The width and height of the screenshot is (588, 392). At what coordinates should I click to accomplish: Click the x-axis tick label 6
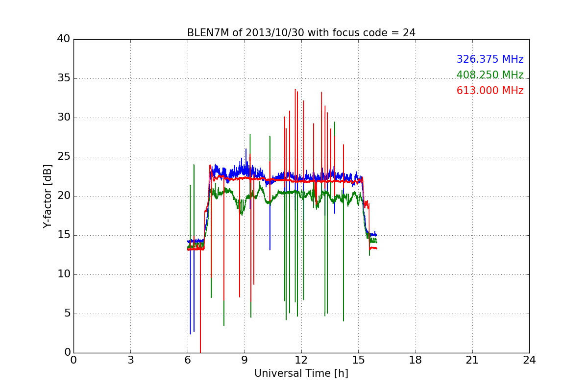[x=187, y=360]
